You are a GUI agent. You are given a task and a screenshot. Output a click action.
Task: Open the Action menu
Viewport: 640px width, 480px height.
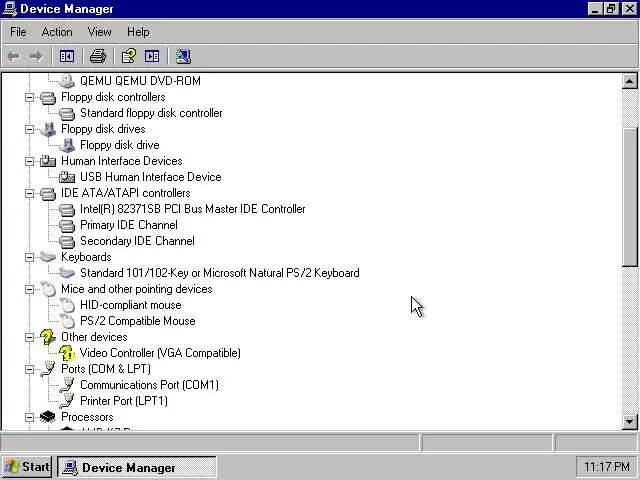point(57,32)
